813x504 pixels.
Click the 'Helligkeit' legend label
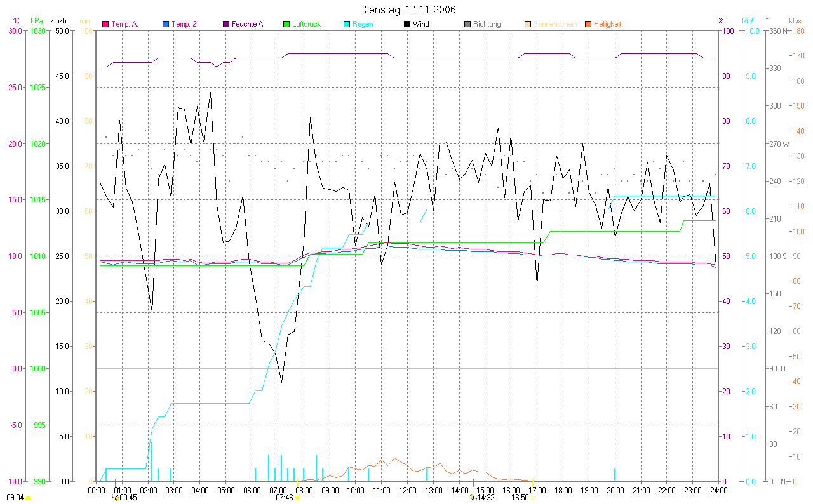(607, 24)
